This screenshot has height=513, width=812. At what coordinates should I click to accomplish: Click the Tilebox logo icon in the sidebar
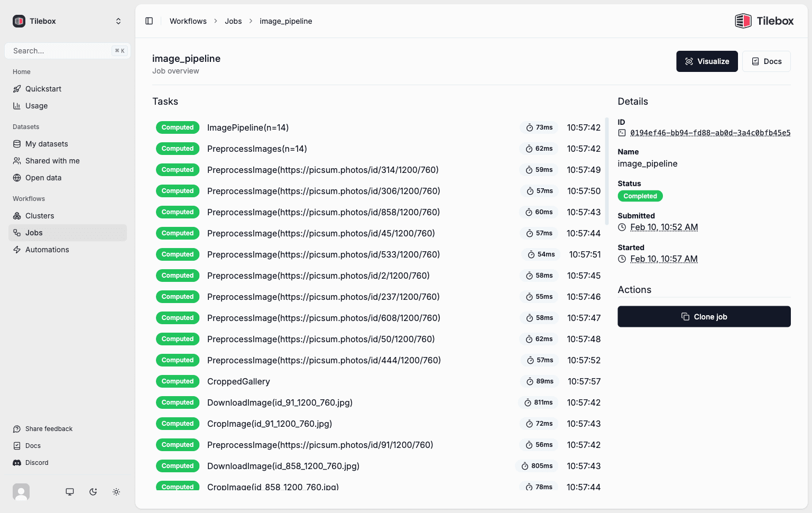click(x=19, y=21)
